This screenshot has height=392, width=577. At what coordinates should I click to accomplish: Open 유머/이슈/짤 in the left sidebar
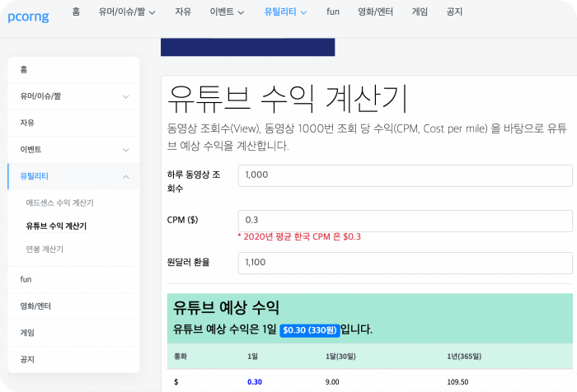coord(73,96)
